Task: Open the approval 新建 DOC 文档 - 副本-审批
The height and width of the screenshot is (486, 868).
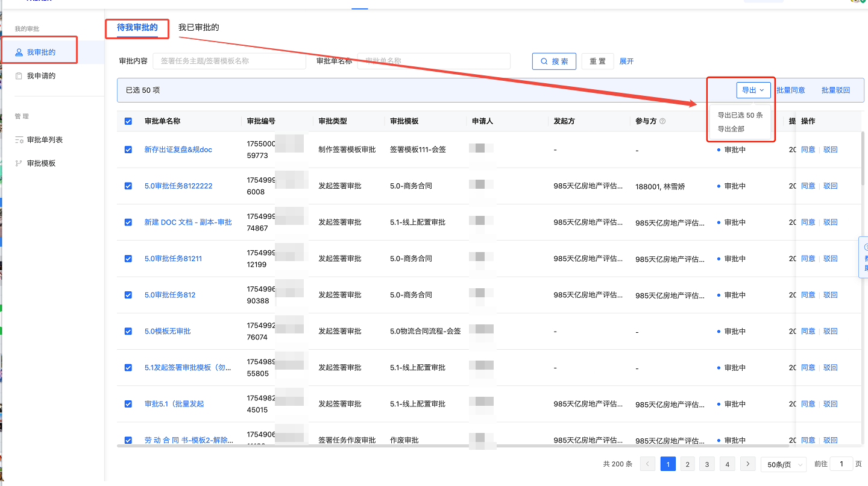Action: (x=188, y=222)
